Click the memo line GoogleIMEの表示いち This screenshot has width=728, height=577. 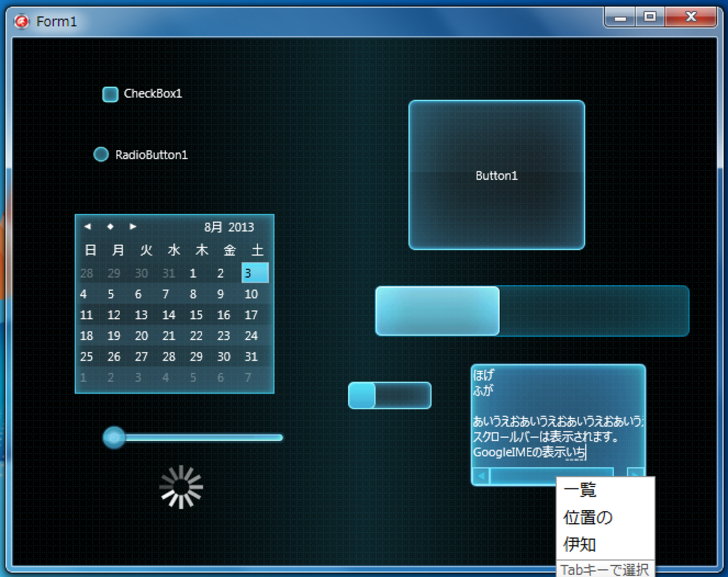point(529,452)
